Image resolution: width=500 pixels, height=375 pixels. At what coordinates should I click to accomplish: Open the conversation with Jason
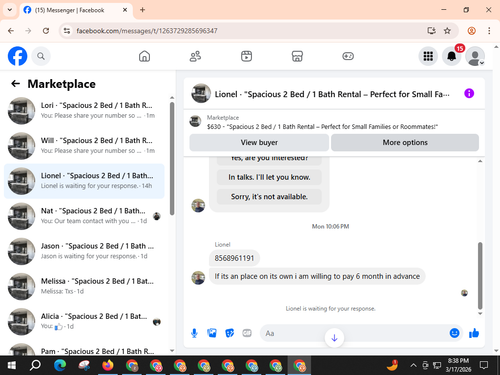pos(84,251)
